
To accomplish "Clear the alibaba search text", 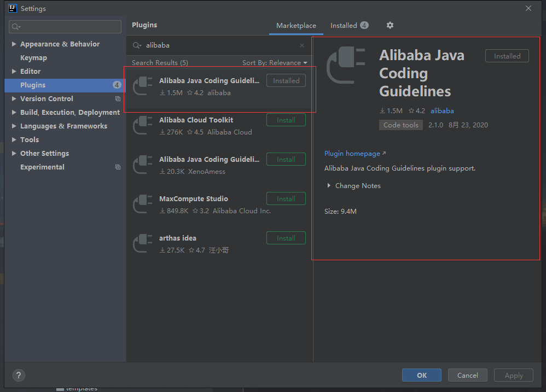I will tap(302, 45).
